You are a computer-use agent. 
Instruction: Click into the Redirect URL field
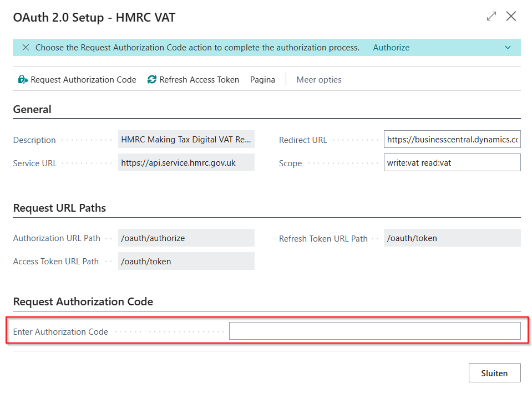[452, 139]
